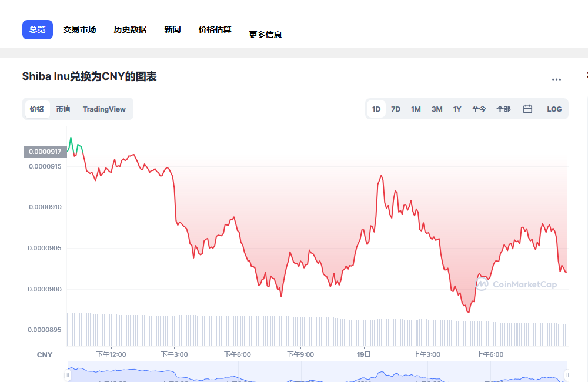Switch chart to 市值 view
This screenshot has width=588, height=382.
point(64,109)
